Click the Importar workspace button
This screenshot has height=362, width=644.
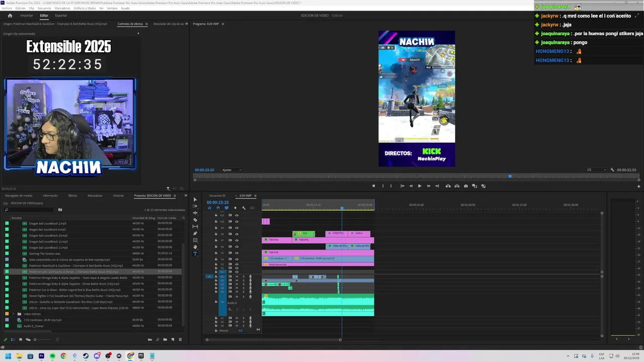tap(27, 16)
